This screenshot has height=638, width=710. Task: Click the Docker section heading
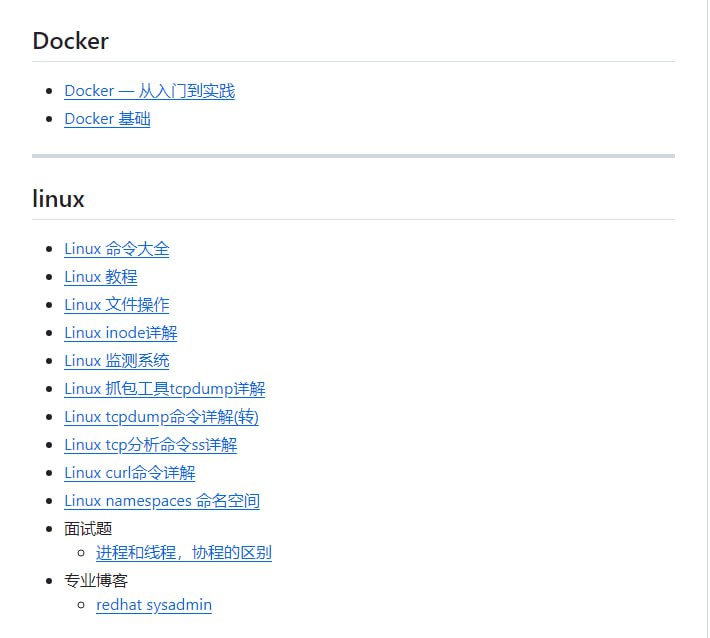click(x=70, y=41)
